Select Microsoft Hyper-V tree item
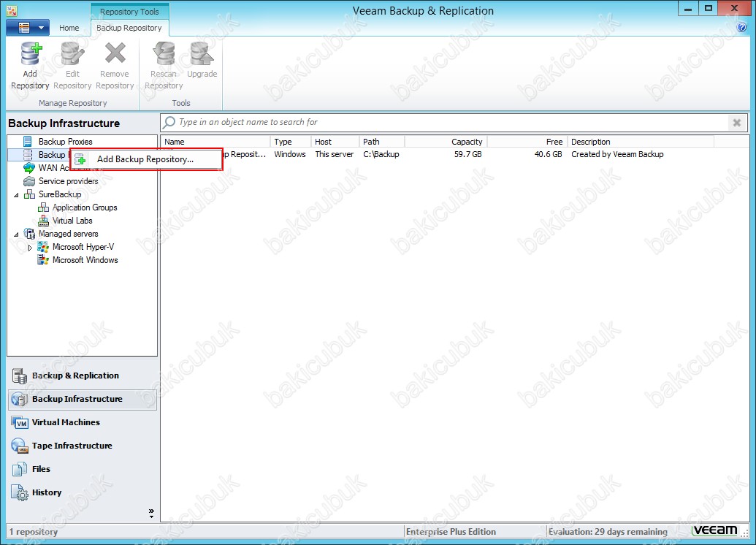 pyautogui.click(x=83, y=246)
